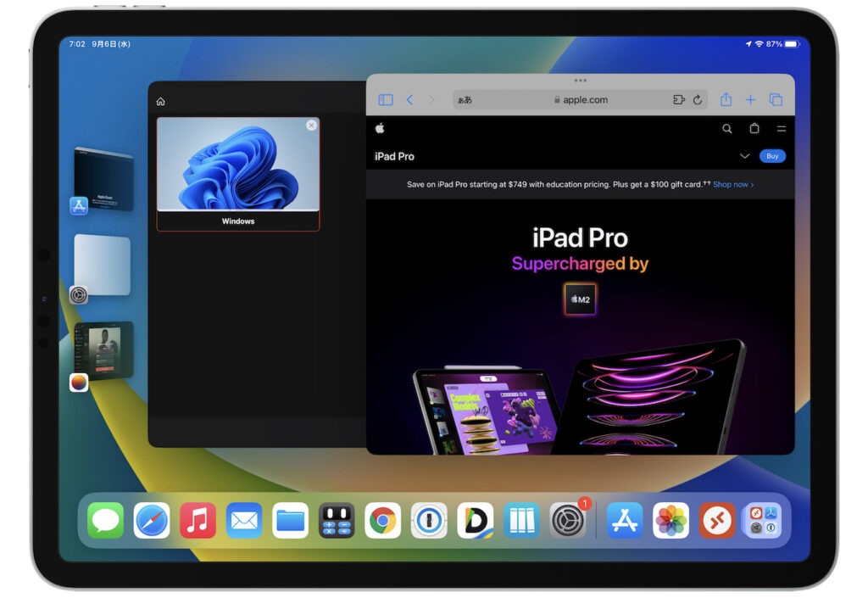Image resolution: width=868 pixels, height=598 pixels.
Task: Show the Safari tab overview
Action: point(776,100)
